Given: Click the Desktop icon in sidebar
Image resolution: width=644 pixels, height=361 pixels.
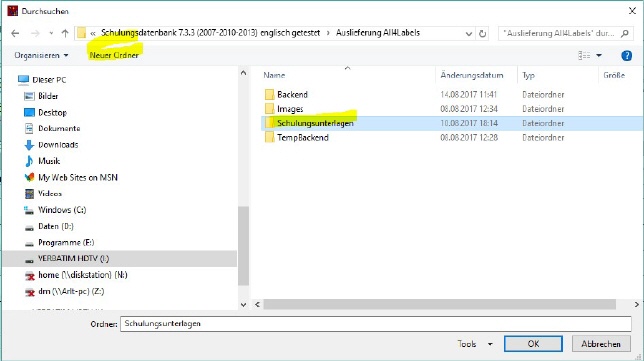Looking at the screenshot, I should [29, 113].
